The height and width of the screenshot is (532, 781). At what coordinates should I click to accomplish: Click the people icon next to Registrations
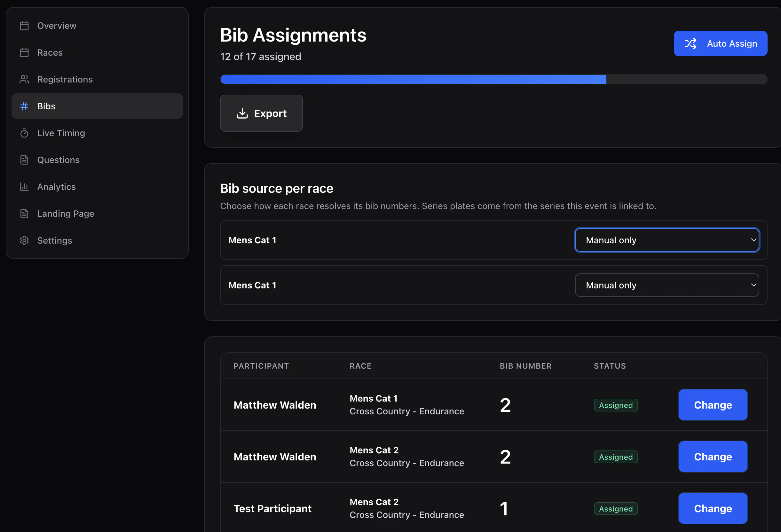point(24,79)
